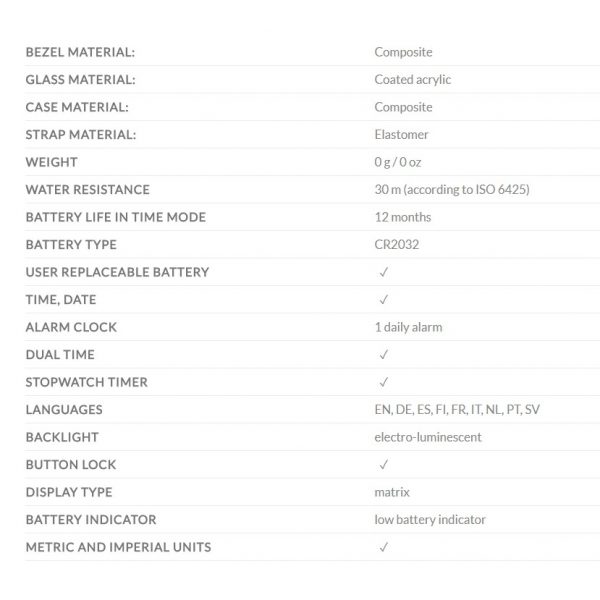
Task: Click the Button Lock checkmark
Action: pyautogui.click(x=383, y=465)
